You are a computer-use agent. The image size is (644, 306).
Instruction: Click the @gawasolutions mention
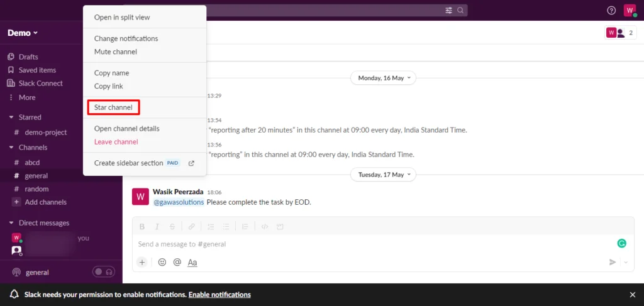click(178, 202)
